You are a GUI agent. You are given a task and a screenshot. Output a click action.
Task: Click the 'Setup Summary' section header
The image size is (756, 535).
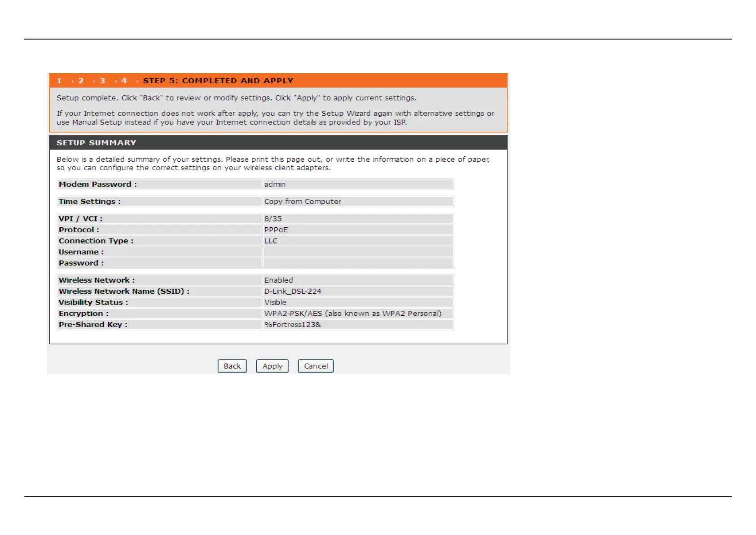pos(97,143)
